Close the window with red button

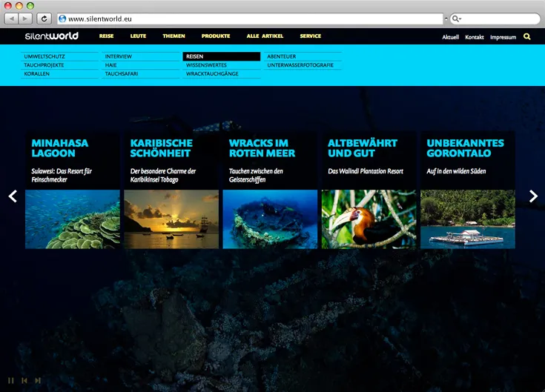[x=8, y=5]
